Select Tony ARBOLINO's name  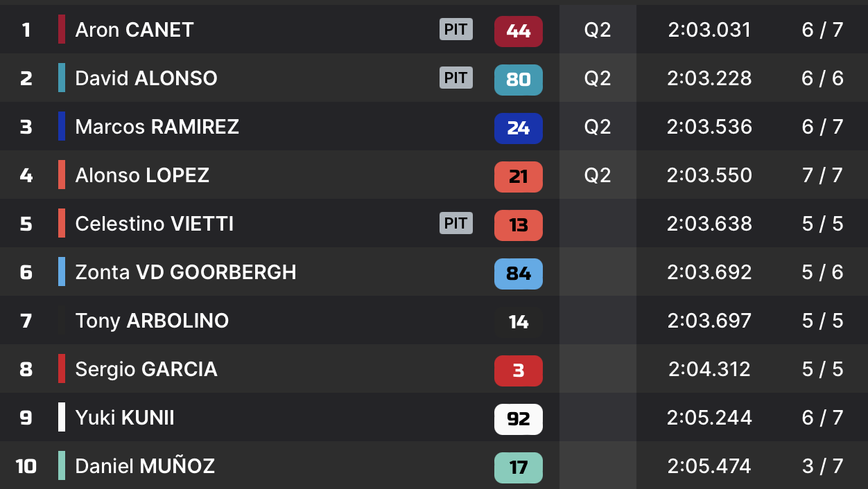152,321
